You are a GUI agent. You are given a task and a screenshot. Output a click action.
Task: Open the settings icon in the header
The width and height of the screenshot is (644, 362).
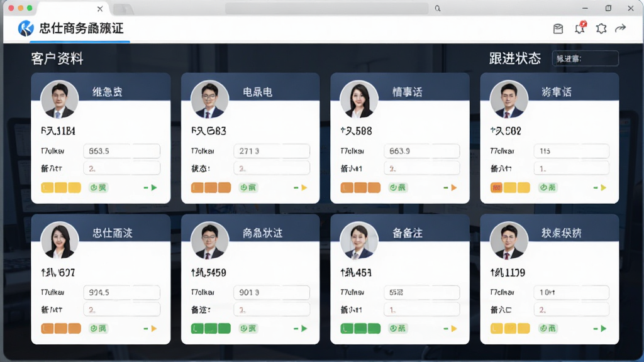click(x=601, y=28)
